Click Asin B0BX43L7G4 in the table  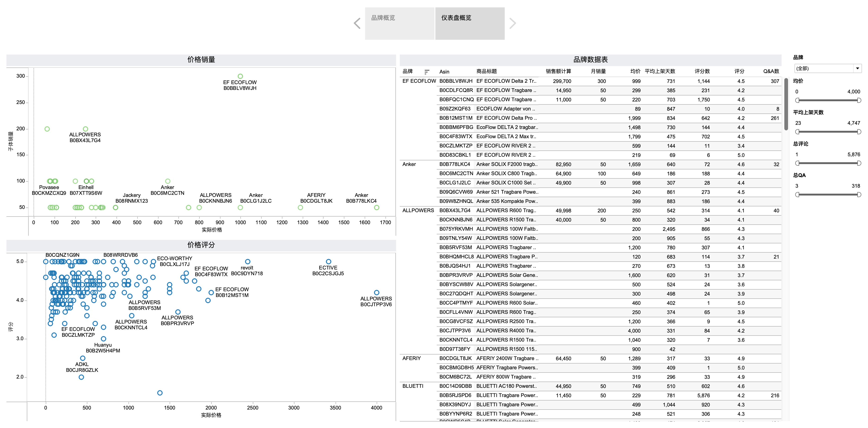coord(455,210)
